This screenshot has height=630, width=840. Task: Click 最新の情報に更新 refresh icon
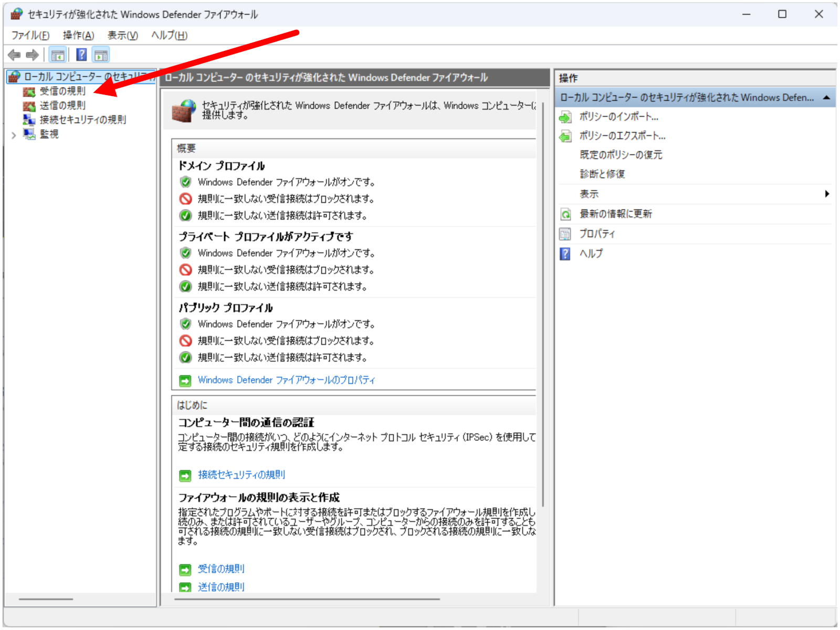565,214
